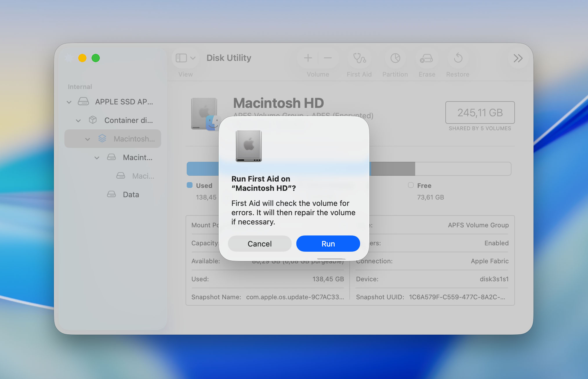Screen dimensions: 588x379
Task: Click the plus Add Volume button
Action: click(x=308, y=58)
